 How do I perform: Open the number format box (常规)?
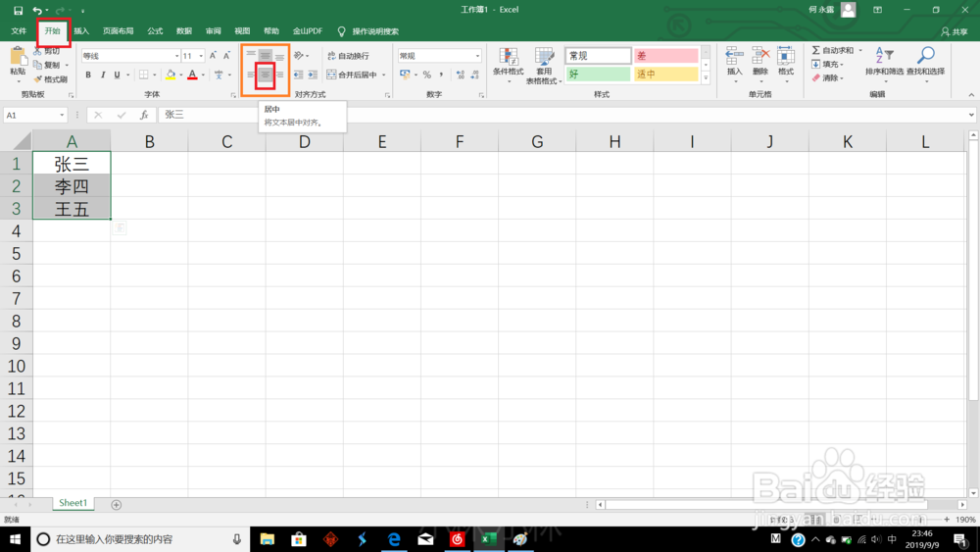439,56
